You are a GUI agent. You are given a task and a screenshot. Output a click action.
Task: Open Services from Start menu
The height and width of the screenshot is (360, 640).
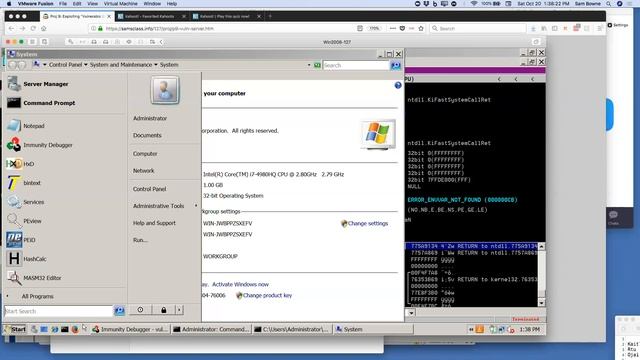point(33,202)
